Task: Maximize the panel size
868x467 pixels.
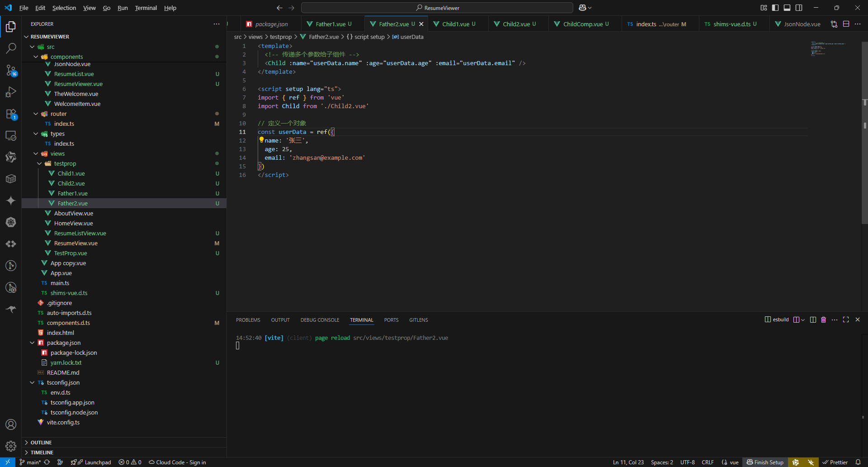Action: (846, 320)
